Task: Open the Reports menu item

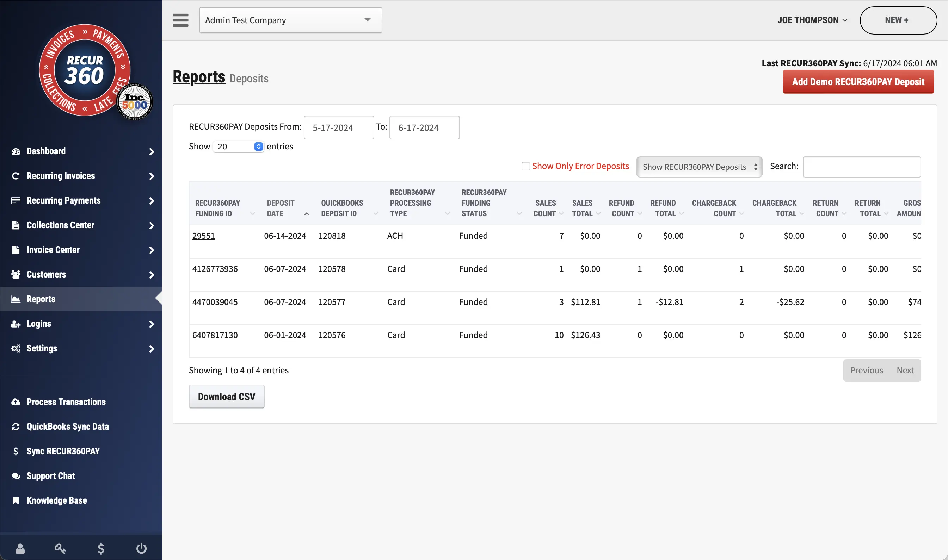Action: [x=81, y=299]
